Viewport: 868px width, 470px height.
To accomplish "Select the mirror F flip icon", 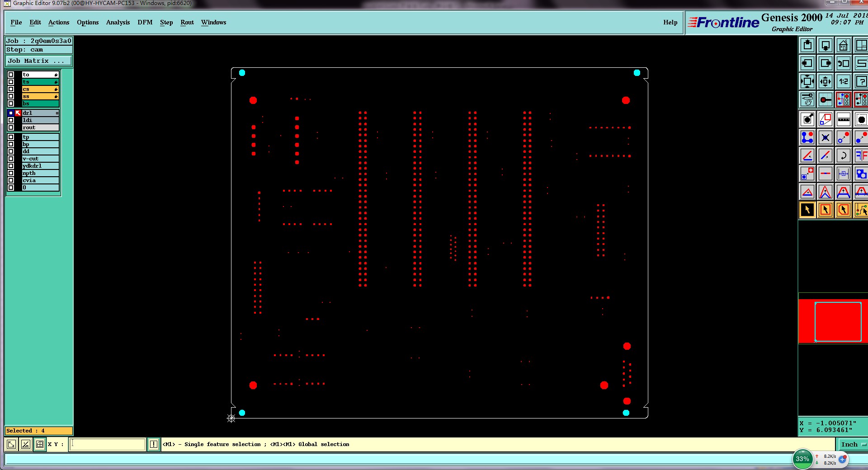I will coord(861,155).
